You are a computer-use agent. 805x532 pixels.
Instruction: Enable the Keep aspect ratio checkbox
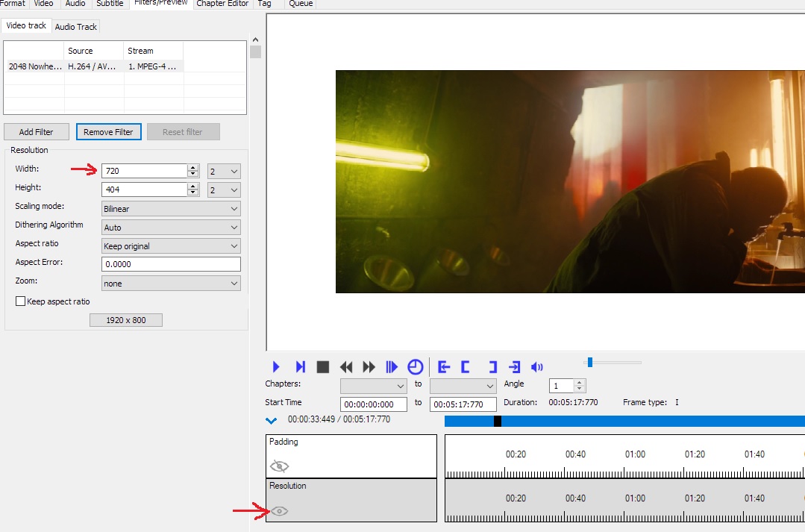[21, 301]
